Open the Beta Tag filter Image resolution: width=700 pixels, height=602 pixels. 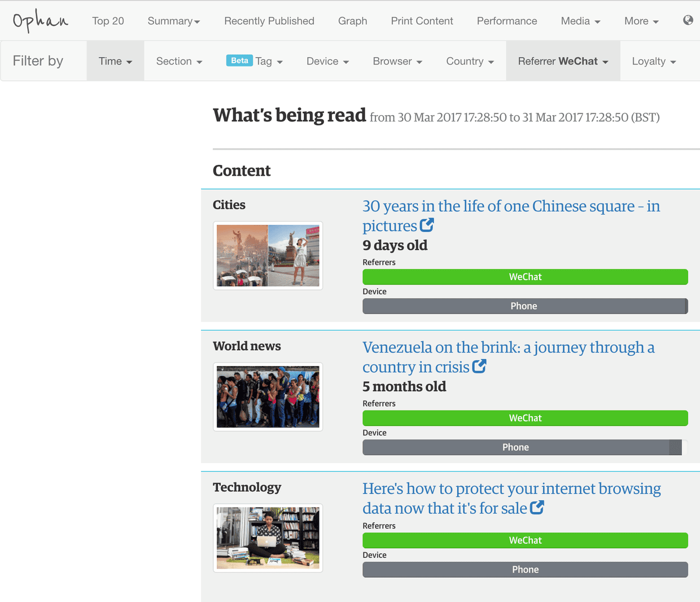(255, 61)
